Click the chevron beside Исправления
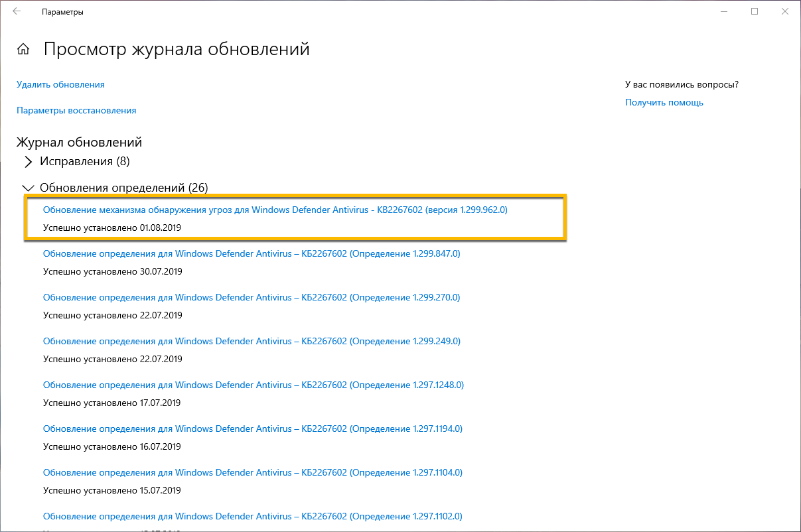The width and height of the screenshot is (801, 532). tap(27, 161)
